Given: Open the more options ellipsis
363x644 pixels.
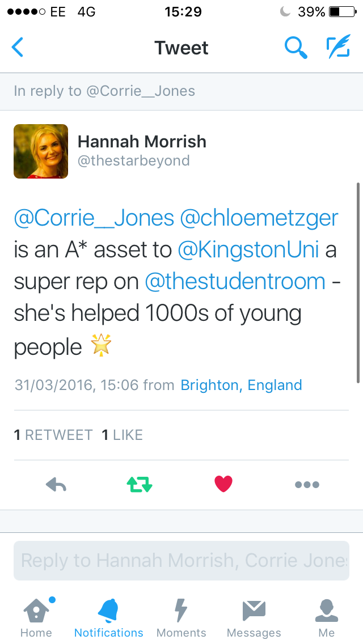Looking at the screenshot, I should coord(307,484).
